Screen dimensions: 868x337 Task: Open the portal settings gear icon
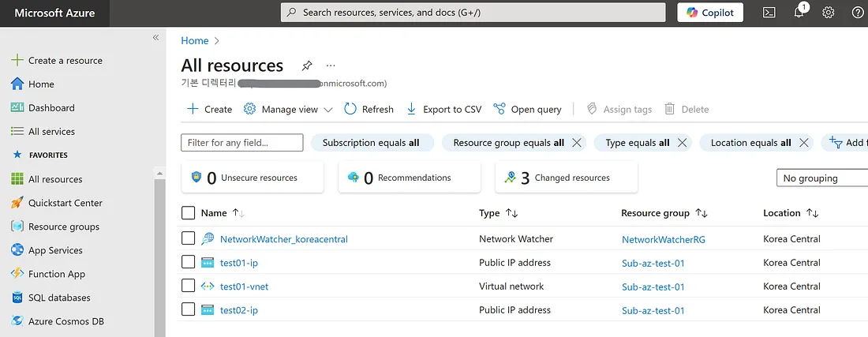[828, 13]
